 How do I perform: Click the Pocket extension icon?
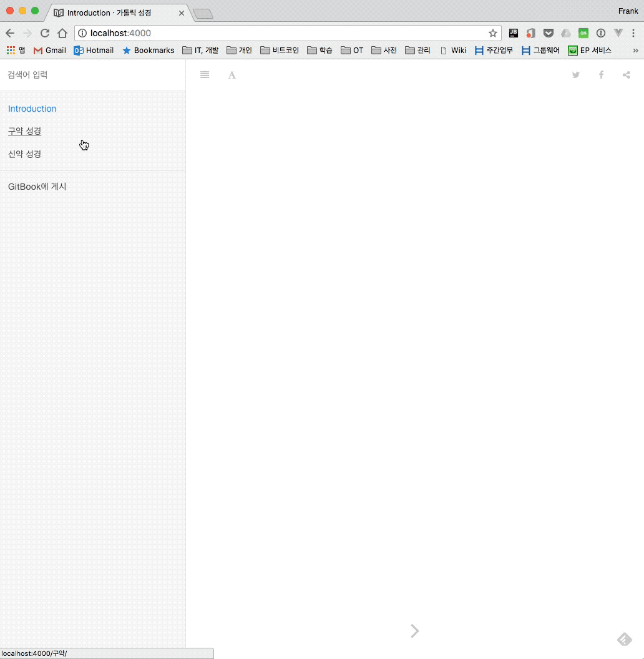pyautogui.click(x=548, y=33)
